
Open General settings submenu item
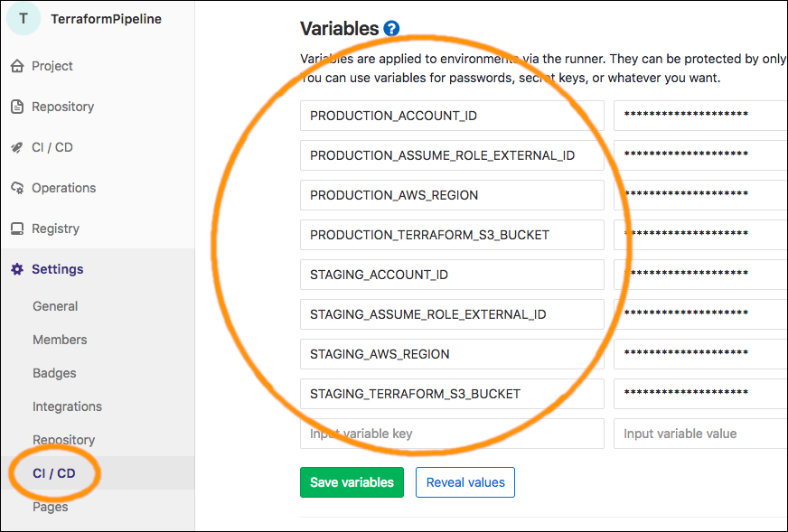(55, 306)
